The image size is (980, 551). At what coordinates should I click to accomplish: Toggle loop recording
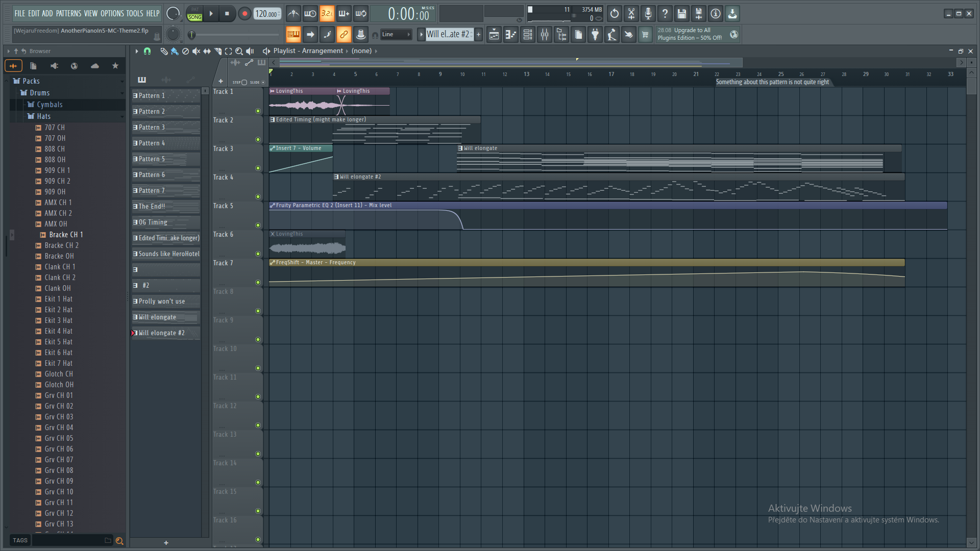coord(360,14)
